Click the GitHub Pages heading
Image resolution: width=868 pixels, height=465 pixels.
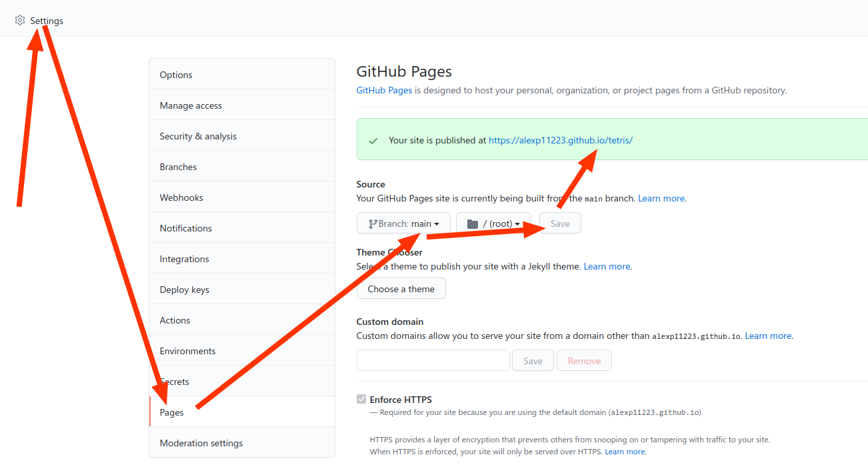[404, 71]
